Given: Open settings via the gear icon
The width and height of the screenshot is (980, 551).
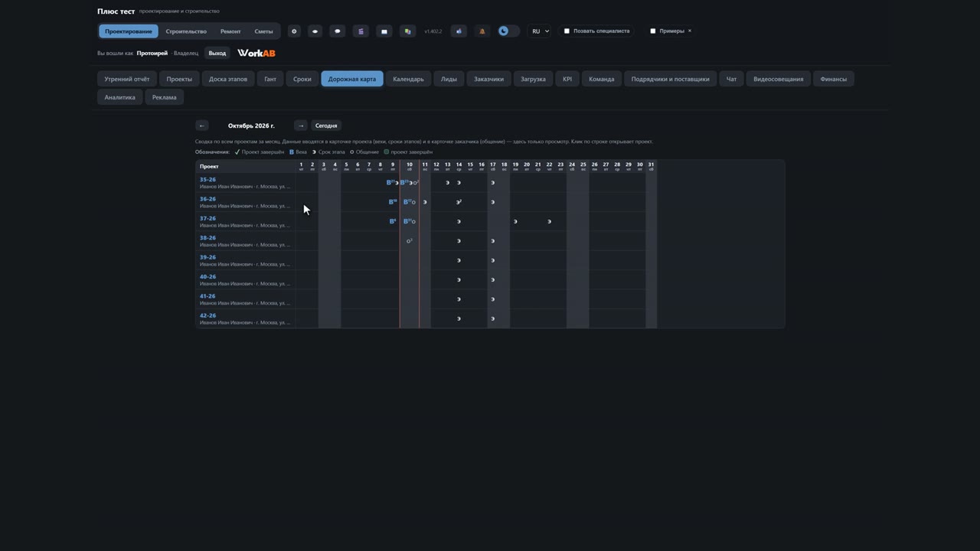Looking at the screenshot, I should click(294, 31).
